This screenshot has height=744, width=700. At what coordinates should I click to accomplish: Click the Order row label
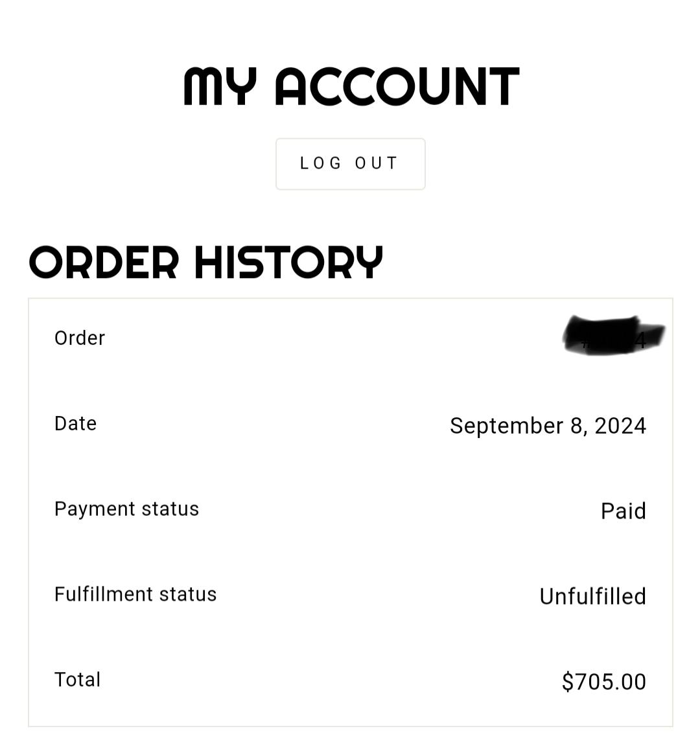80,338
